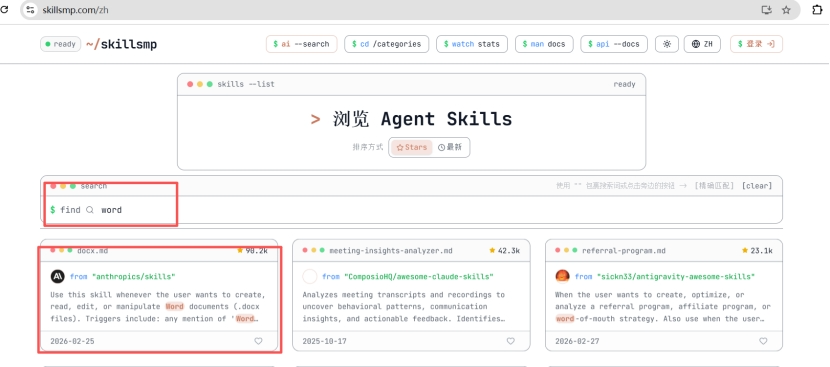Click meeting-insights-analyzer description text
This screenshot has width=830, height=367.
(404, 307)
